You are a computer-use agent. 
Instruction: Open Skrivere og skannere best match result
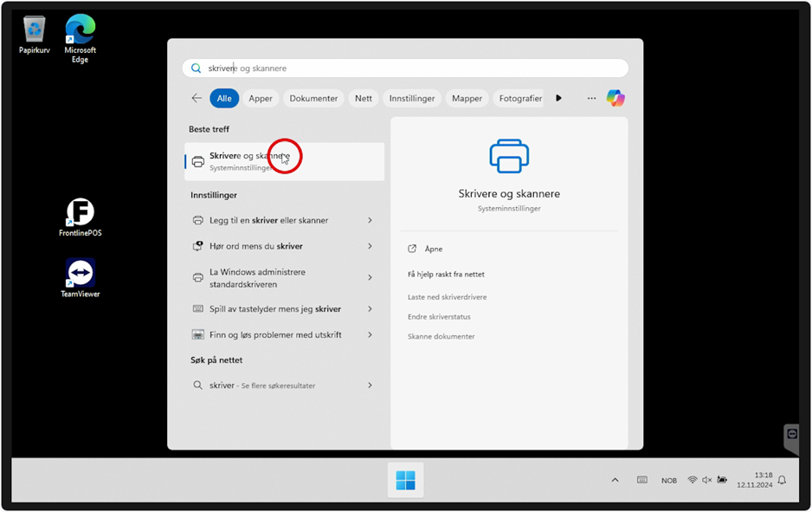click(284, 162)
